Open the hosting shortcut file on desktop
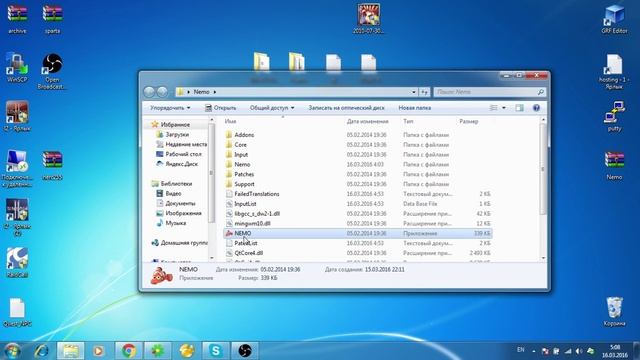Screen dimensions: 640x360 click(614, 71)
